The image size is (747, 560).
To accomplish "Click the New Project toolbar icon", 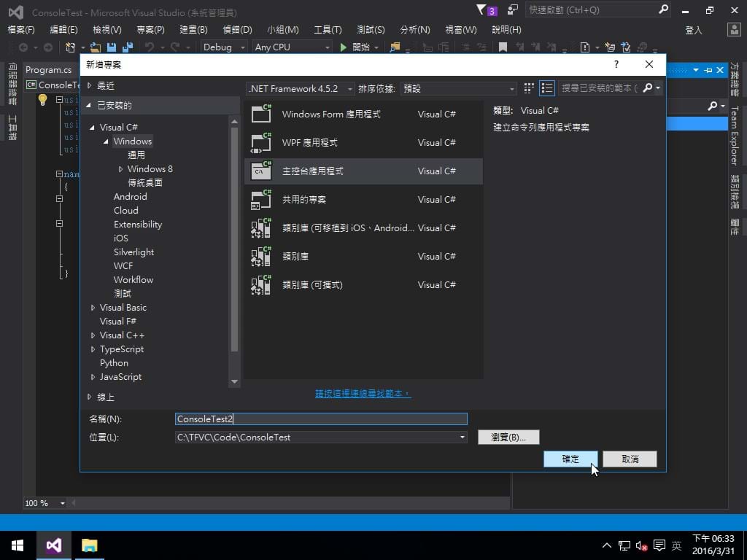I will pyautogui.click(x=71, y=47).
